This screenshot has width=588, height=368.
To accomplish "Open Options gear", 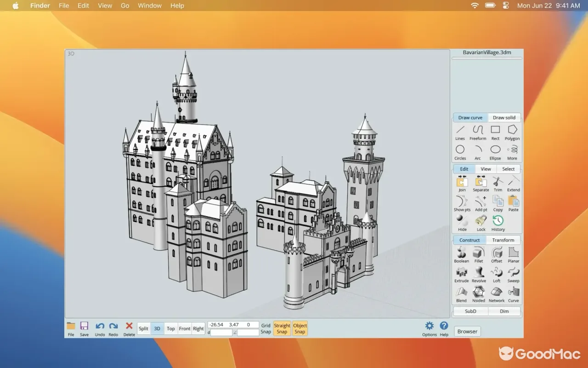I will coord(430,329).
